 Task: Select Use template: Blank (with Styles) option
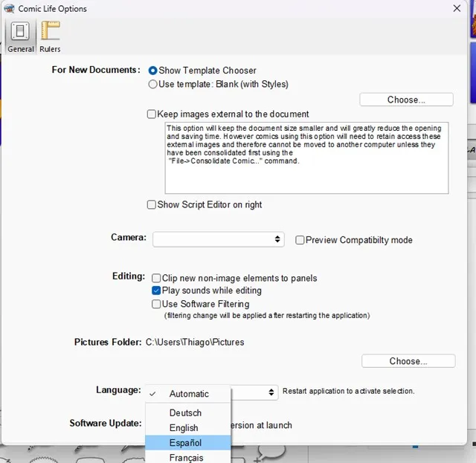153,85
